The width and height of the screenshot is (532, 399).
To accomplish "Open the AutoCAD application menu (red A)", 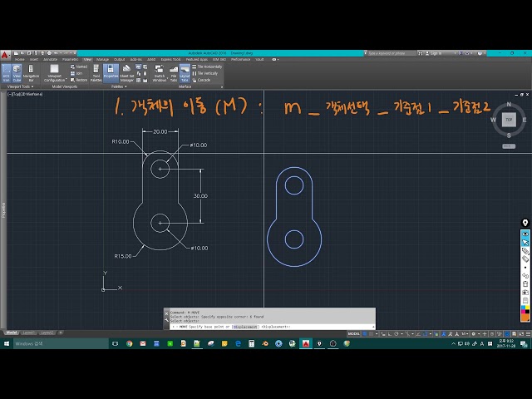I will (5, 55).
